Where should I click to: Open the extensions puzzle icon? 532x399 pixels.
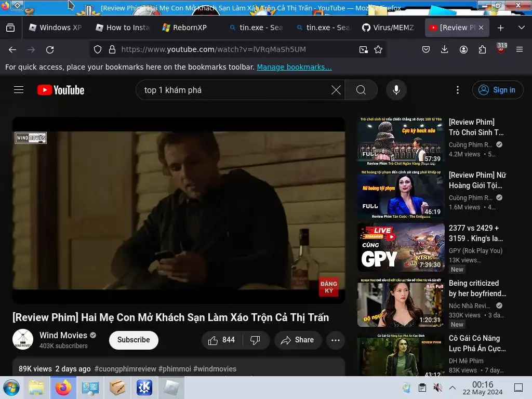click(482, 49)
